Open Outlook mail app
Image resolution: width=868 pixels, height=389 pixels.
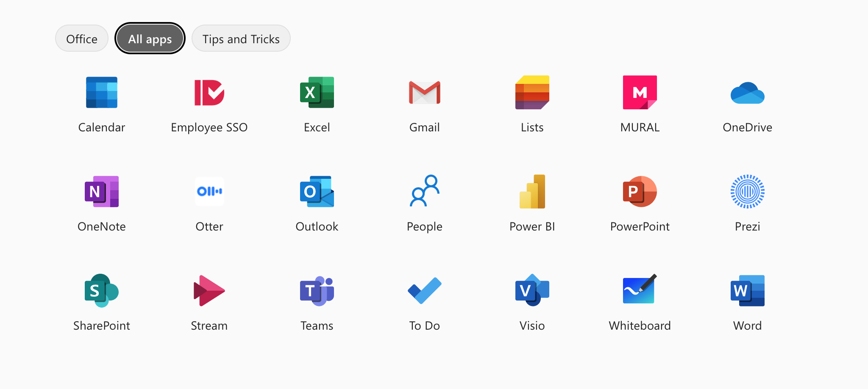[317, 192]
